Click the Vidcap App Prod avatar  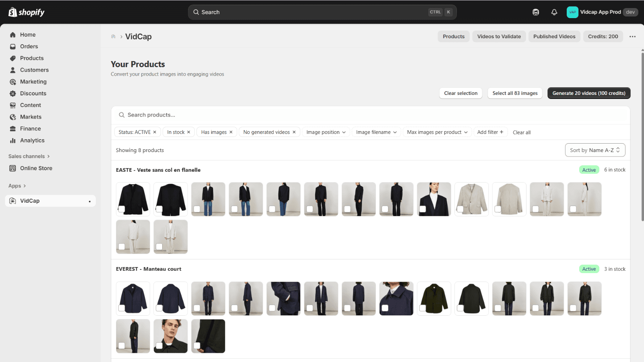point(572,12)
